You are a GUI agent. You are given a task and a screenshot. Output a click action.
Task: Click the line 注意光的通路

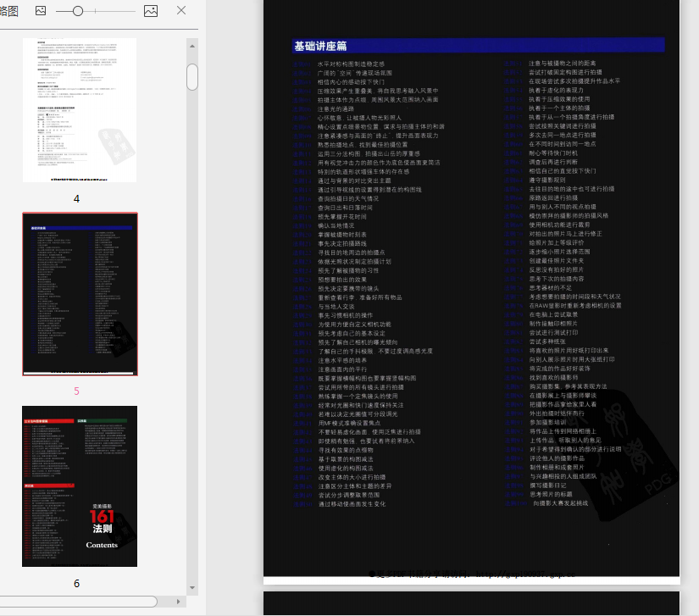[x=336, y=108]
